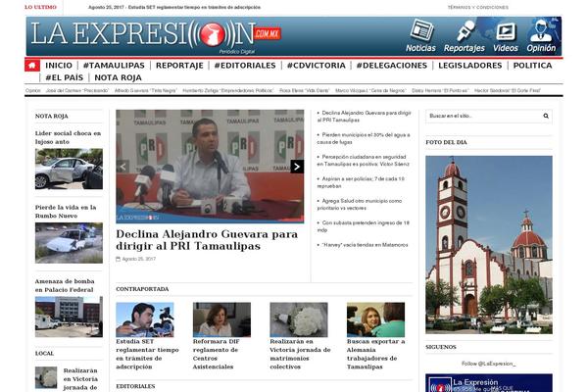Open Realizarán en Victoria matrimonios colectivos article

300,354
